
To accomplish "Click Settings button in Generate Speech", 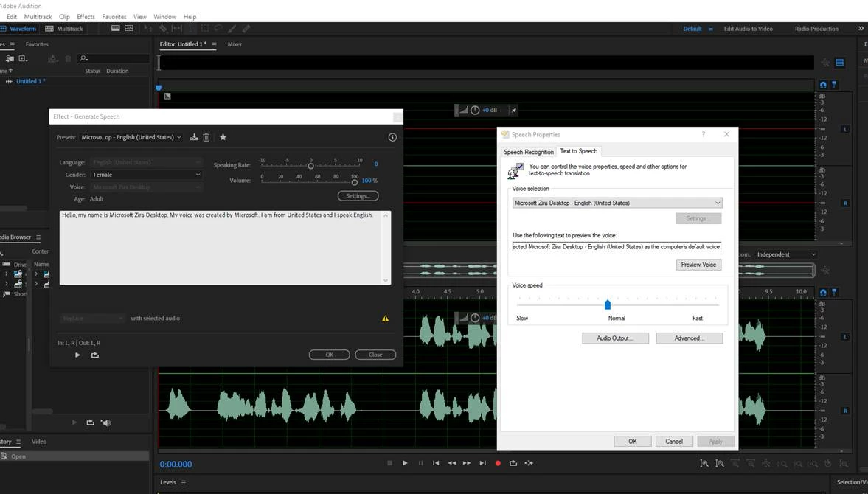I will coord(358,196).
